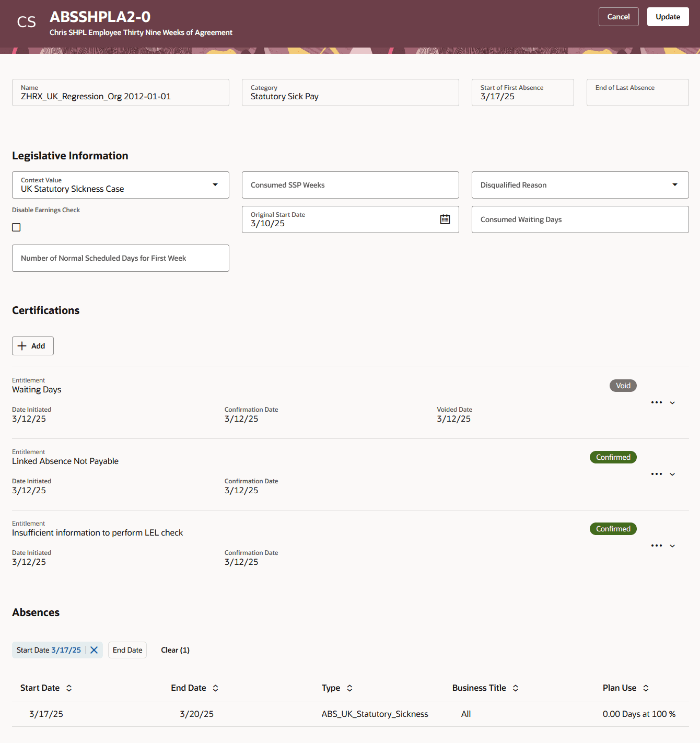Select Clear (1) to reset filters
This screenshot has height=743, width=700.
[x=175, y=649]
